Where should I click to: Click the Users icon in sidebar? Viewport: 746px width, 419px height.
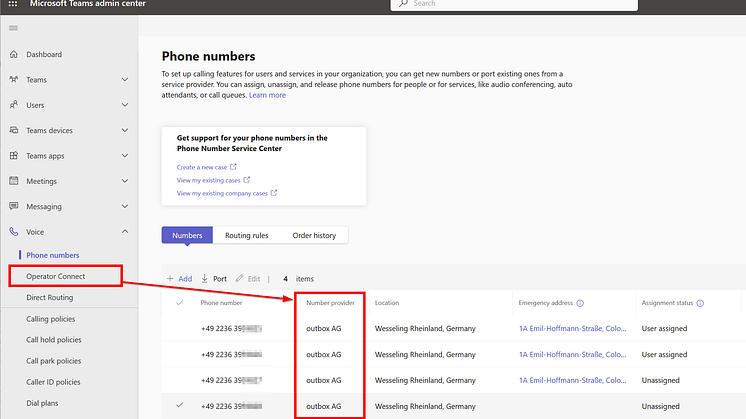14,105
